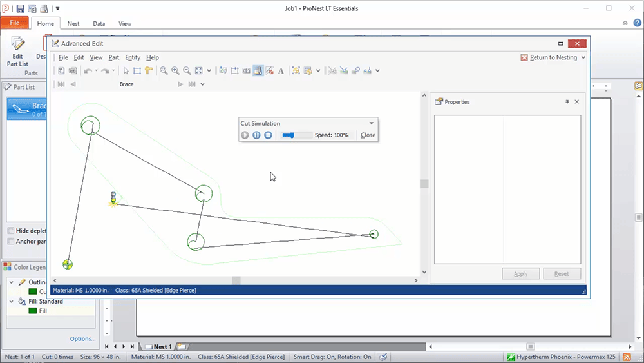The image size is (644, 363).
Task: Select the arrow pointer tool
Action: 126,71
